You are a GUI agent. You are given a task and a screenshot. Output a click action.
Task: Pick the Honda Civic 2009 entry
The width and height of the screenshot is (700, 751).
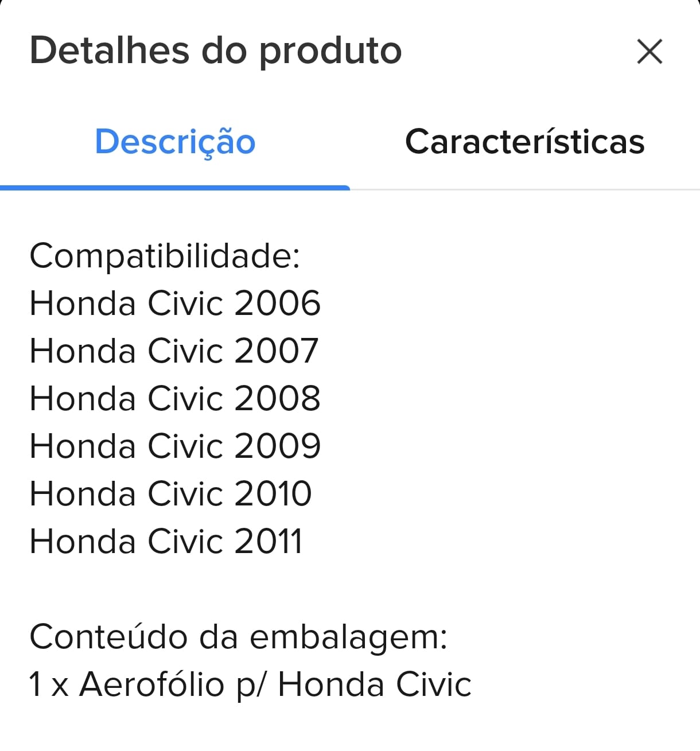[175, 446]
